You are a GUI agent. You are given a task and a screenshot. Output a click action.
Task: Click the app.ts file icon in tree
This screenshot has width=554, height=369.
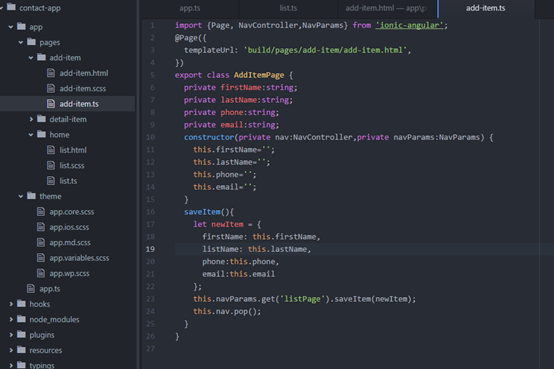click(31, 289)
